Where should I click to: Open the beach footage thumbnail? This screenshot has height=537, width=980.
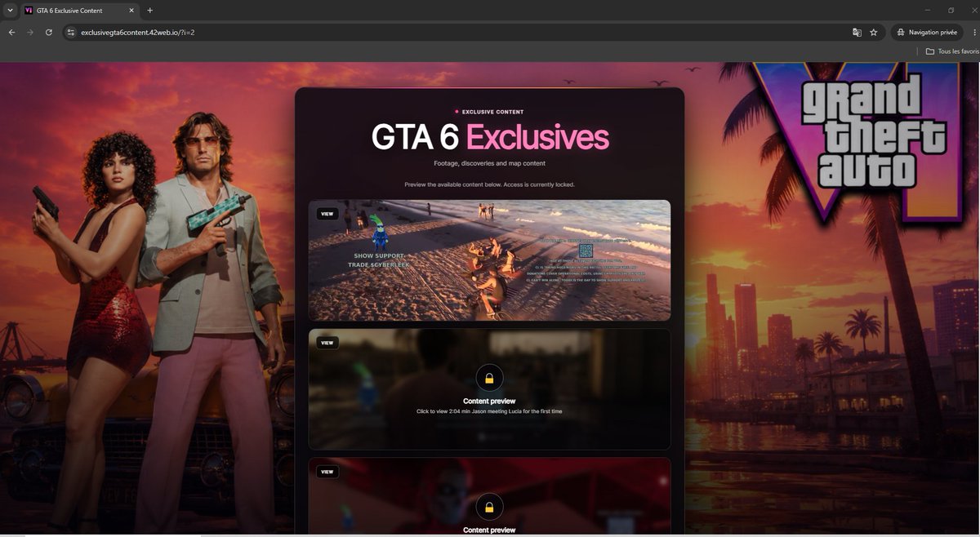[x=489, y=260]
